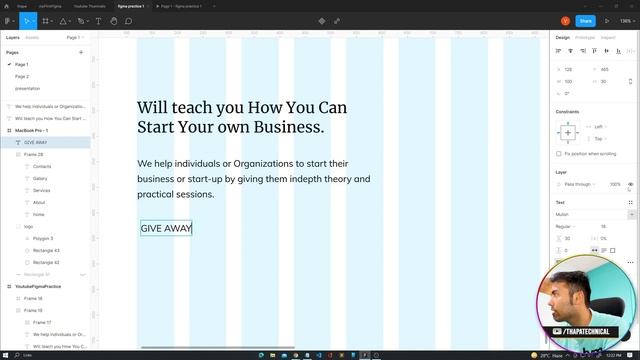Viewport: 640px width, 360px height.
Task: Align selection left
Action: 558,51
